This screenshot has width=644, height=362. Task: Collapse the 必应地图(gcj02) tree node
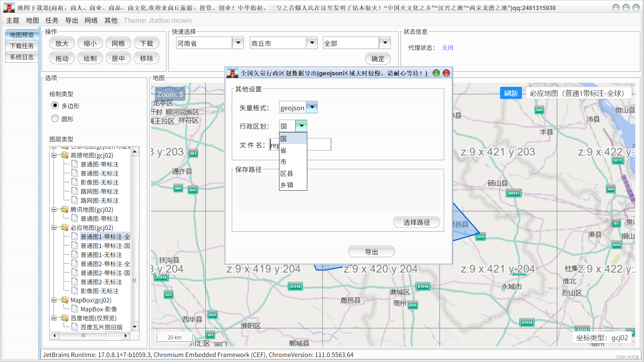point(54,228)
